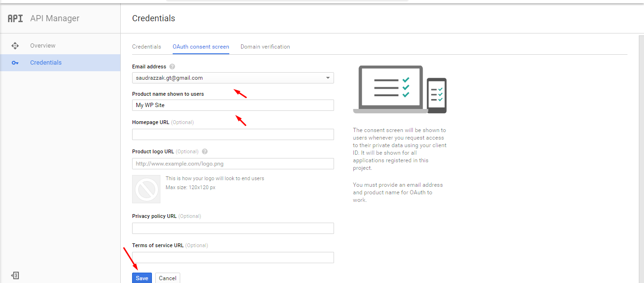The width and height of the screenshot is (644, 283).
Task: Click the API logo icon
Action: [15, 18]
